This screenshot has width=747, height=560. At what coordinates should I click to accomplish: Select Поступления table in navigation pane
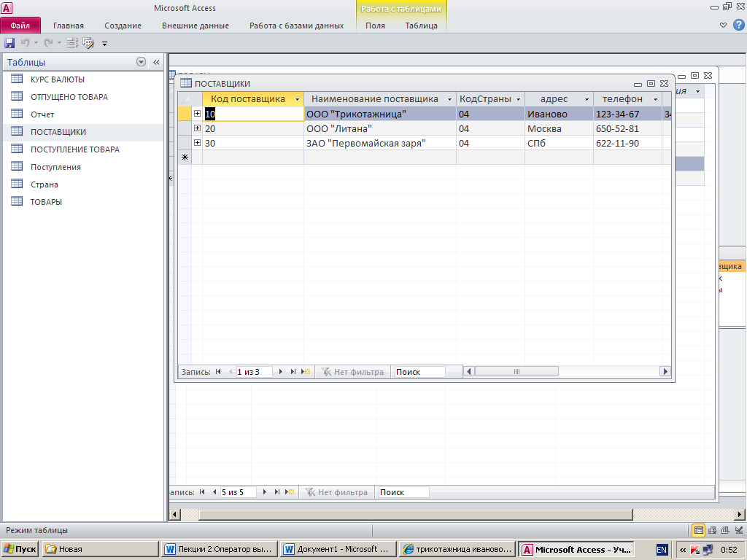83,167
